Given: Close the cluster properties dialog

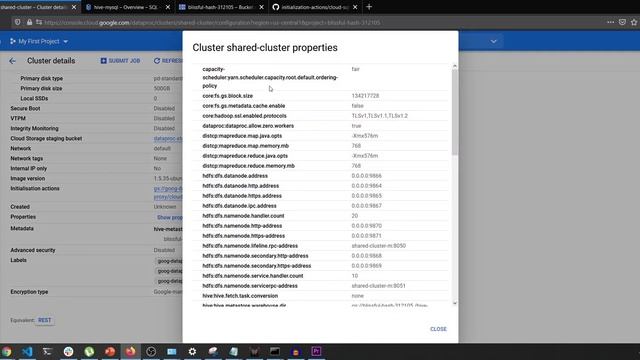Looking at the screenshot, I should coord(438,329).
